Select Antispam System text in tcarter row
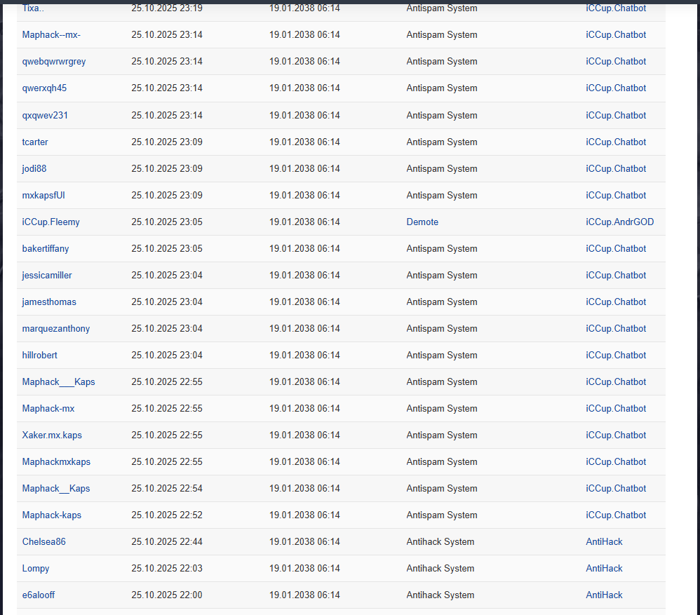The image size is (700, 615). coord(441,142)
